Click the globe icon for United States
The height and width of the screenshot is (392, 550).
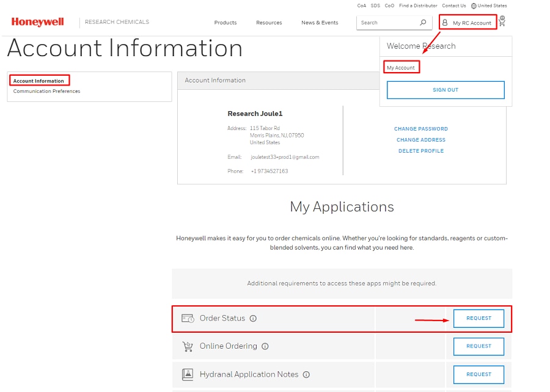click(474, 5)
